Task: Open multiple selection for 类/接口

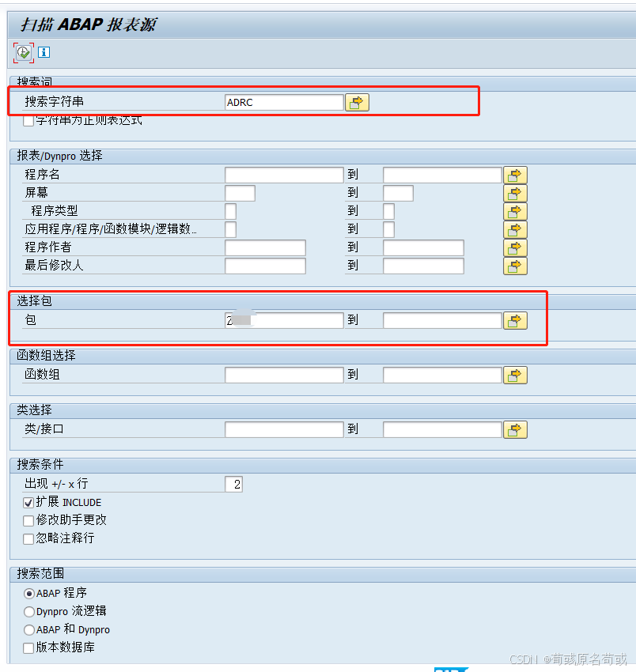Action: tap(515, 430)
